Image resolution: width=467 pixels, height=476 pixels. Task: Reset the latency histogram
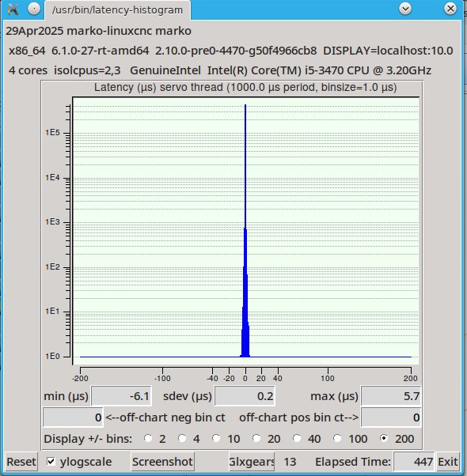[21, 462]
